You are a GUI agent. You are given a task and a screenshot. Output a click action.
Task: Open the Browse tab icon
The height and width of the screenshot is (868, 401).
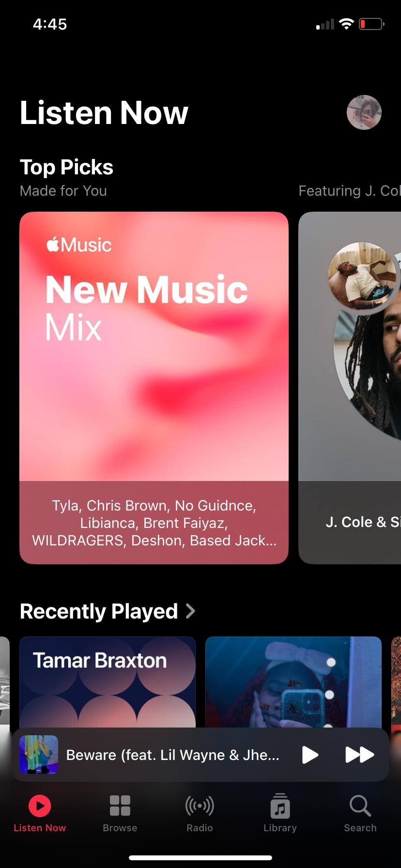click(120, 806)
